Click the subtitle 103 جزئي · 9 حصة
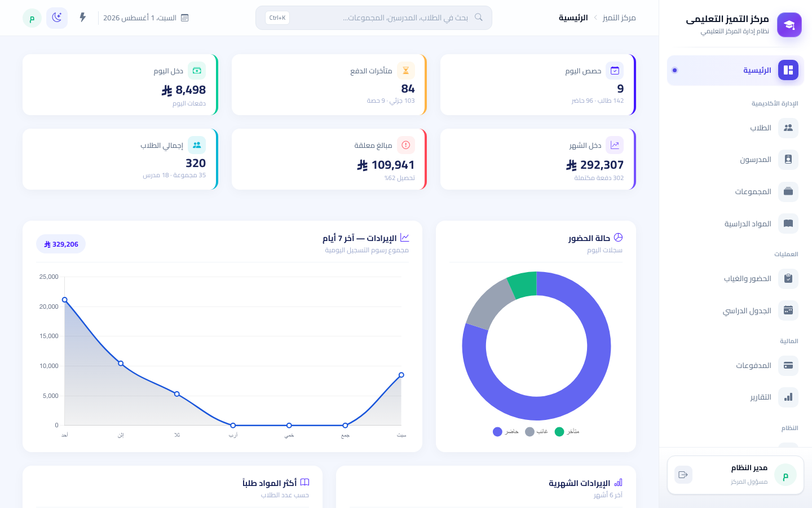The width and height of the screenshot is (812, 508). tap(391, 100)
